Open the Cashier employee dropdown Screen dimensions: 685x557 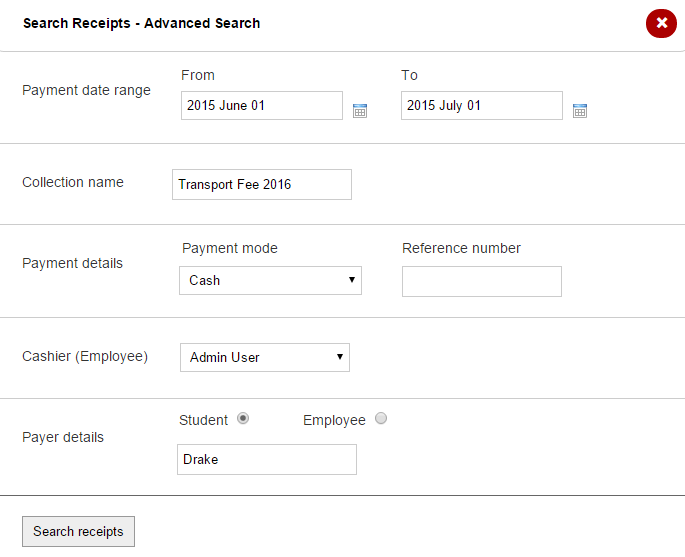pyautogui.click(x=265, y=357)
